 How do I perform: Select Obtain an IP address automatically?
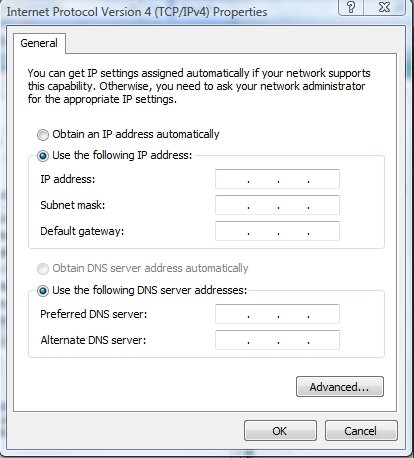(43, 135)
